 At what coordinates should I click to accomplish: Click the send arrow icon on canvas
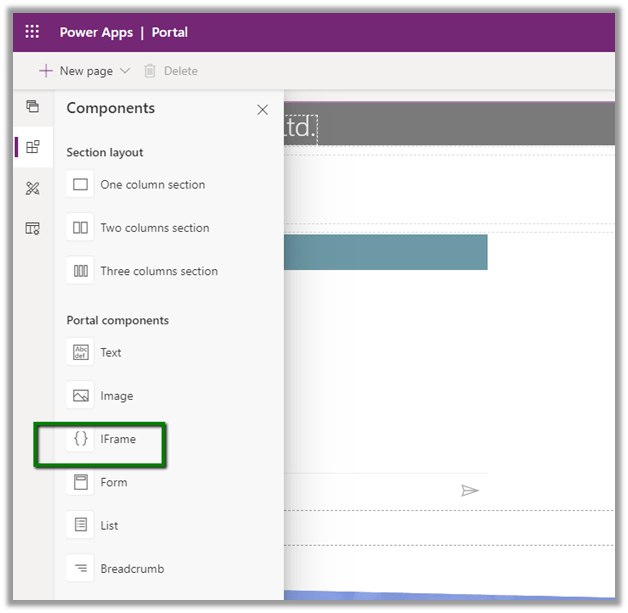coord(469,490)
